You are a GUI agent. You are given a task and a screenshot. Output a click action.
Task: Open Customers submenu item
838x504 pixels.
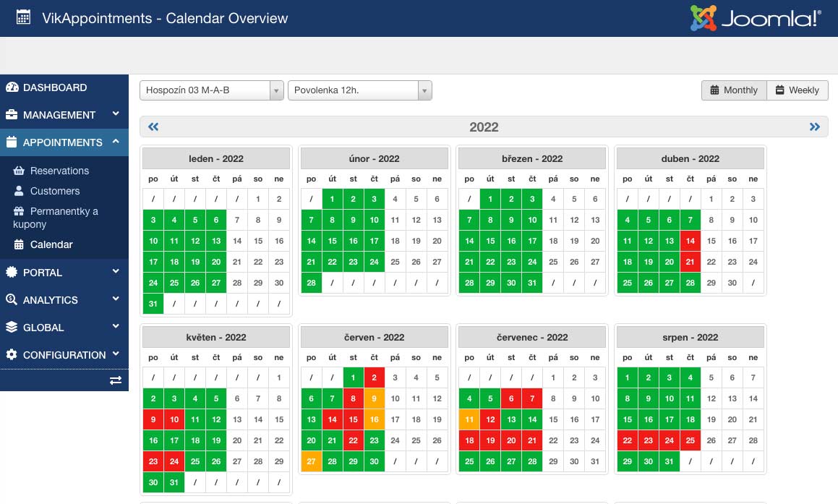pos(54,191)
